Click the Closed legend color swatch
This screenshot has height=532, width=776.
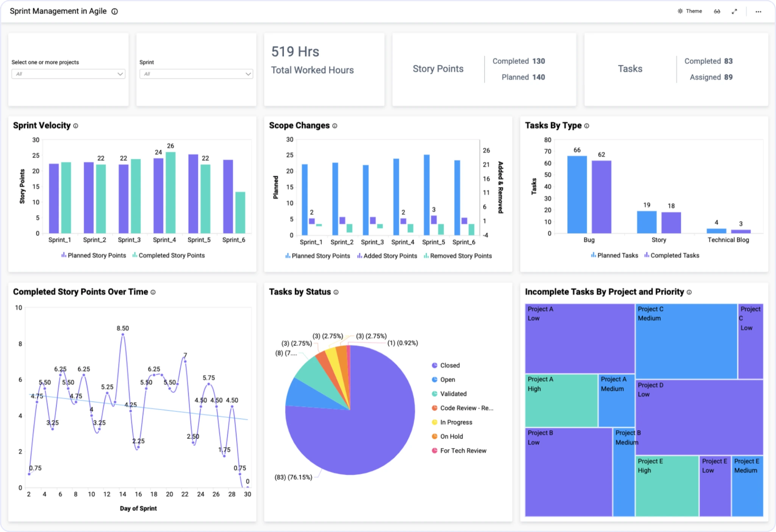(x=435, y=365)
